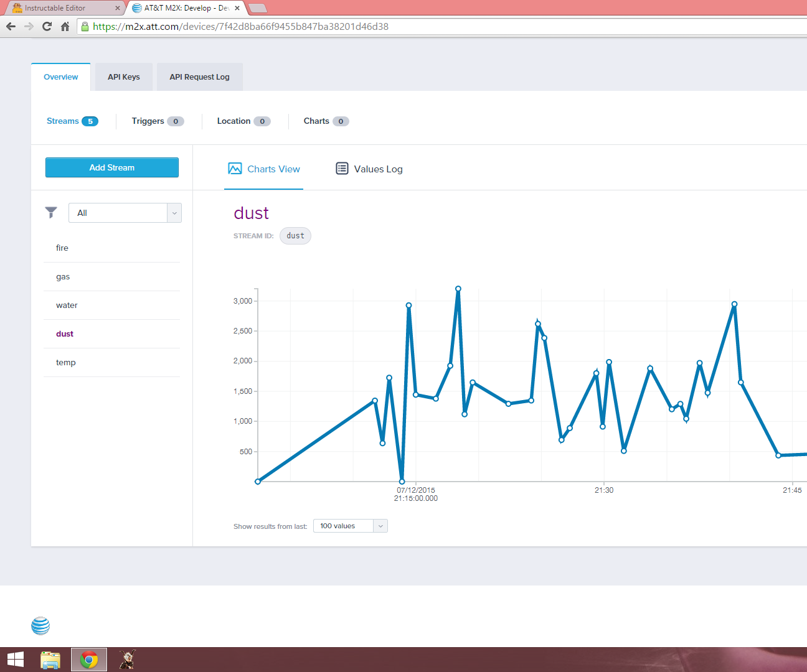The image size is (807, 672).
Task: Click the dust stream ID badge
Action: [295, 236]
